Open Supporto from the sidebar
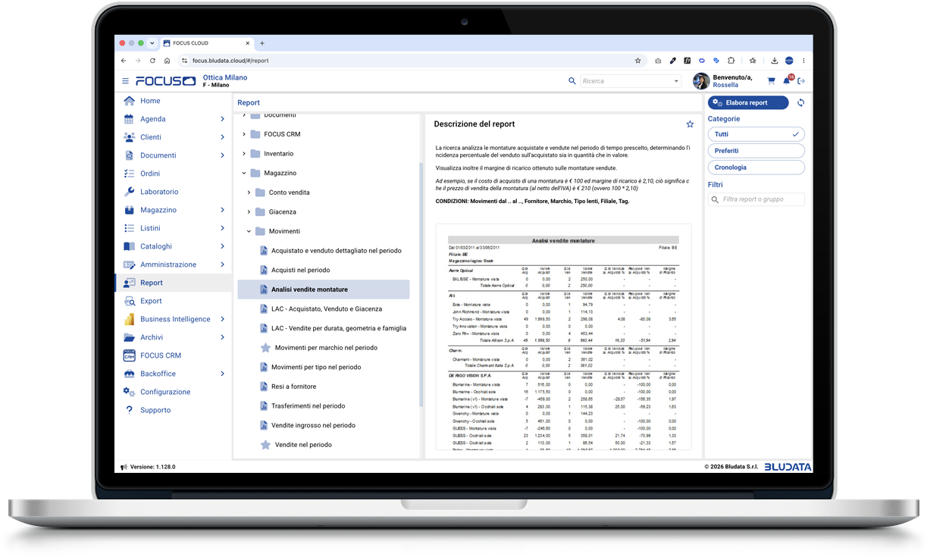The image size is (927, 560). [155, 410]
